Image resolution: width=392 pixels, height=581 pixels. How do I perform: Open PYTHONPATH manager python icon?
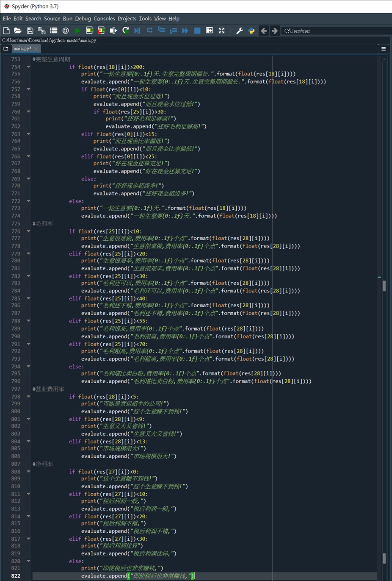point(251,31)
